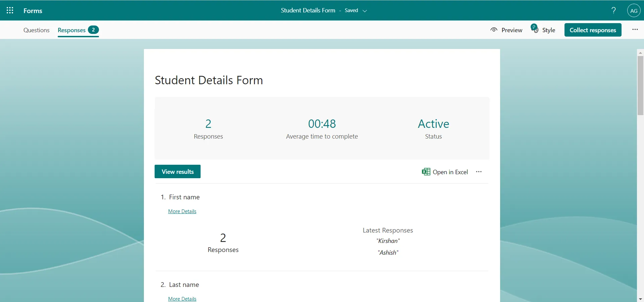Viewport: 644px width, 302px height.
Task: Open the top-right more options ellipsis
Action: click(635, 30)
